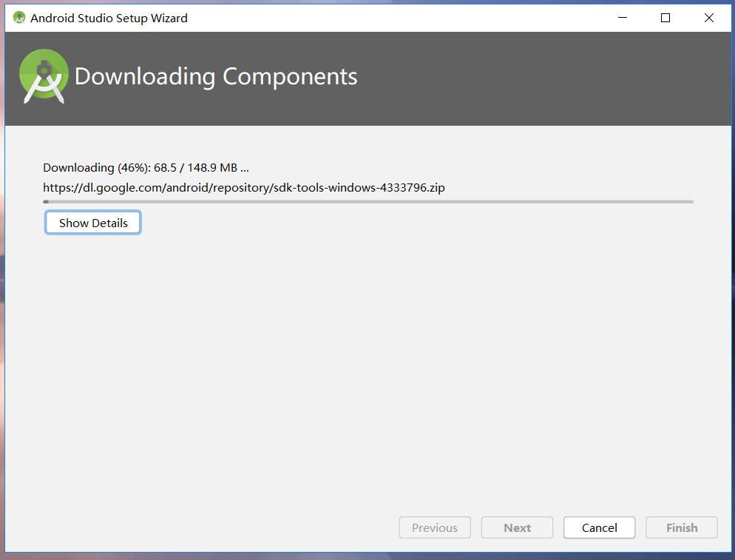Click the gray content area of the wizard

point(367,355)
